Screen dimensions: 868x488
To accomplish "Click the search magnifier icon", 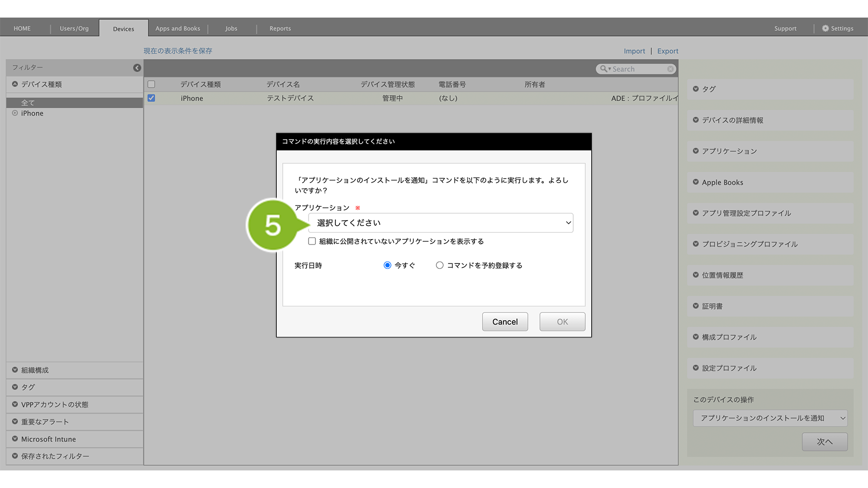I will tap(603, 69).
